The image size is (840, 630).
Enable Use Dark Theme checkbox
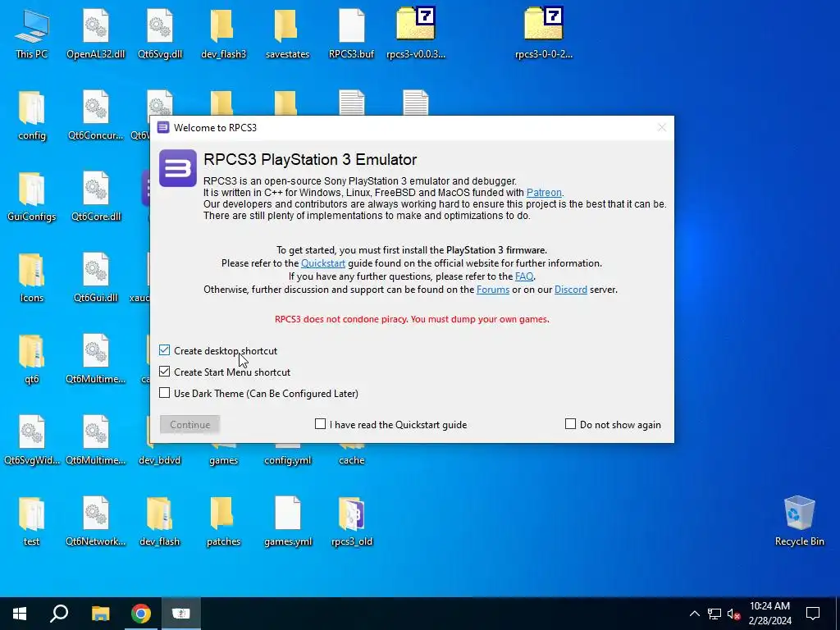pos(164,393)
